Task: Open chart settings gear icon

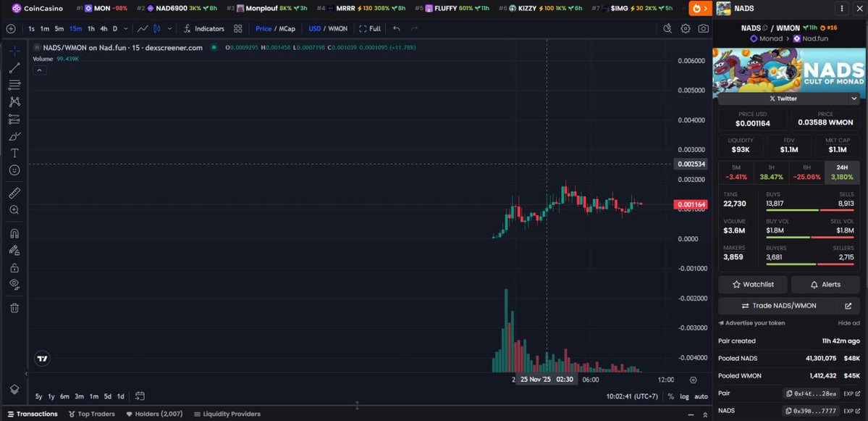Action: point(686,29)
